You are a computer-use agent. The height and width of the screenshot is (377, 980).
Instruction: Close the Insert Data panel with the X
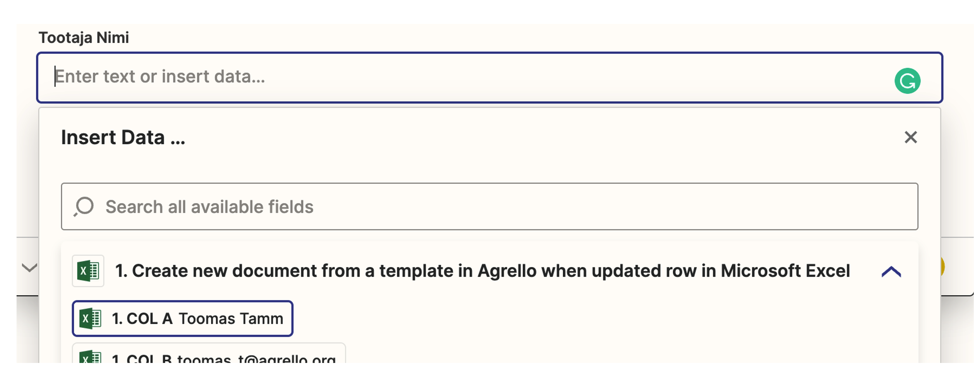(910, 137)
